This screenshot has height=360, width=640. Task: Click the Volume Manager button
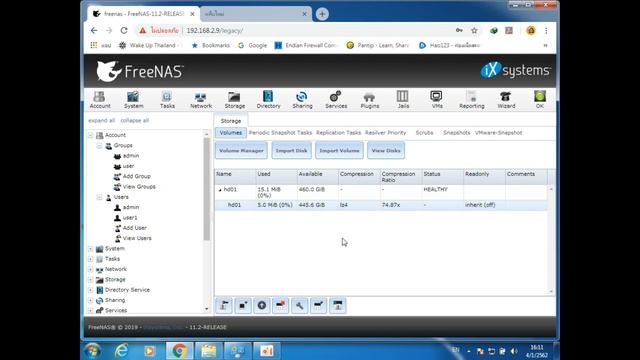tap(241, 151)
